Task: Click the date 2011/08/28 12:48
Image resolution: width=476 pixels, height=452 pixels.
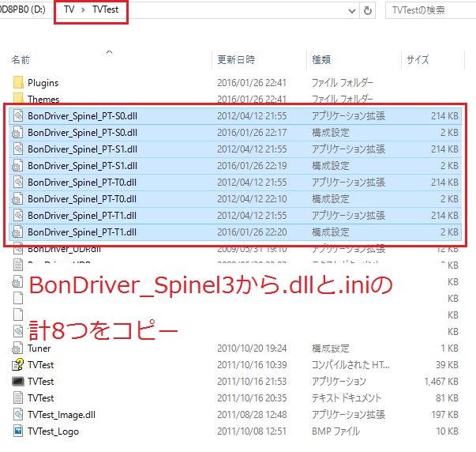Action: 252,414
